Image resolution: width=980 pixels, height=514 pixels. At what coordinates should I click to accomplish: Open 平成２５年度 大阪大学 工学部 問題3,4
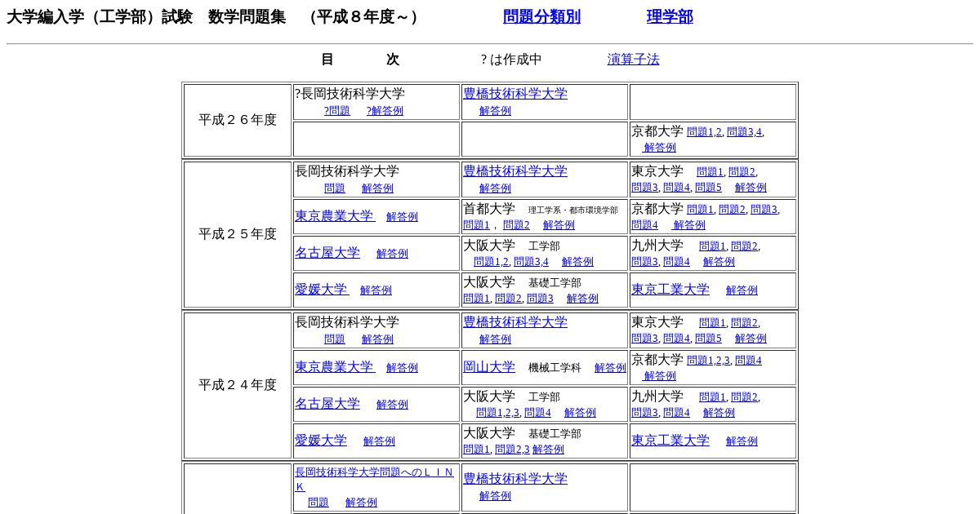(531, 262)
